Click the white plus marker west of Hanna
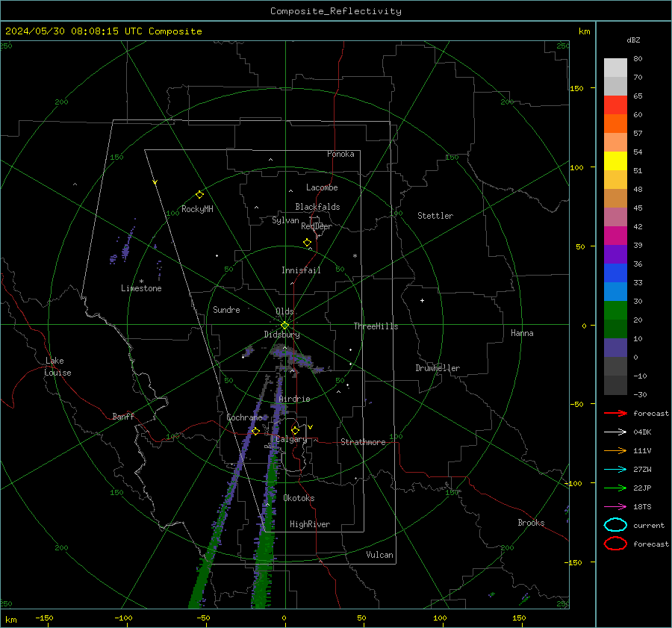The width and height of the screenshot is (672, 628). coord(422,300)
